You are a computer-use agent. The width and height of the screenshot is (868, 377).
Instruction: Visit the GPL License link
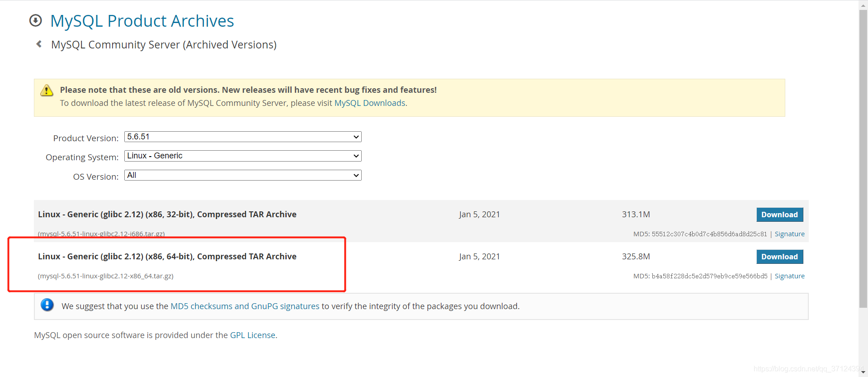pyautogui.click(x=252, y=335)
